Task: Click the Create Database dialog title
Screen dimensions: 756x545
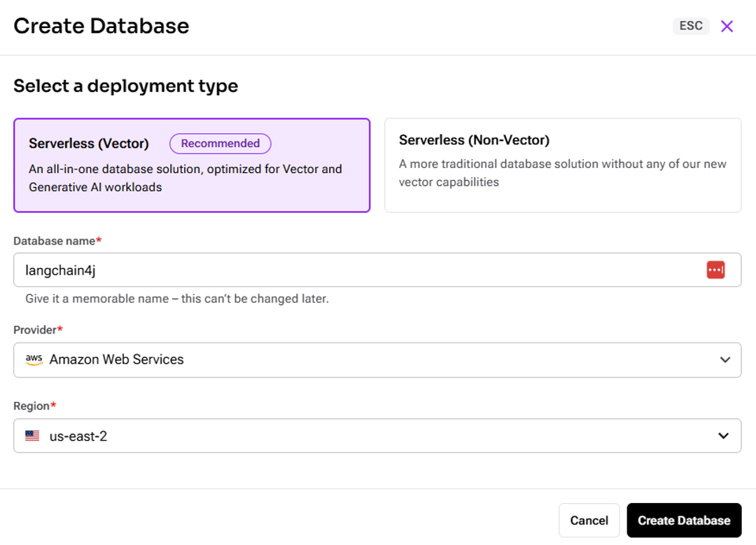Action: coord(101,26)
